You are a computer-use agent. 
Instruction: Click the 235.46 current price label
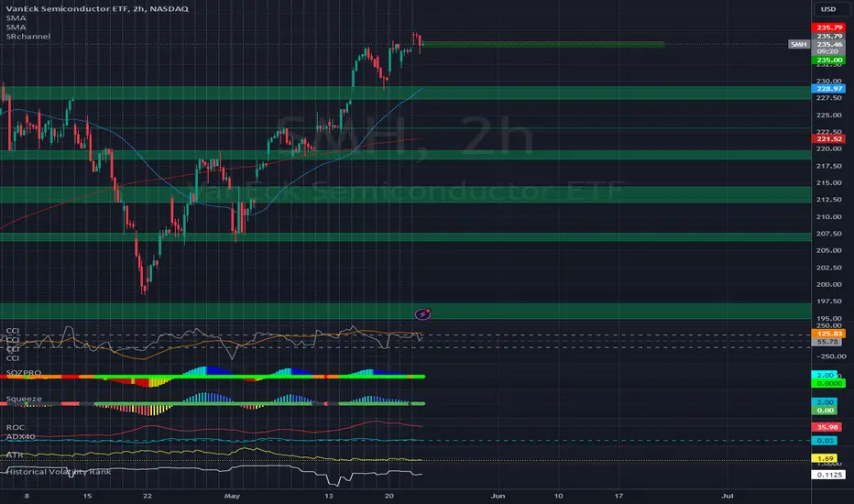tap(829, 44)
